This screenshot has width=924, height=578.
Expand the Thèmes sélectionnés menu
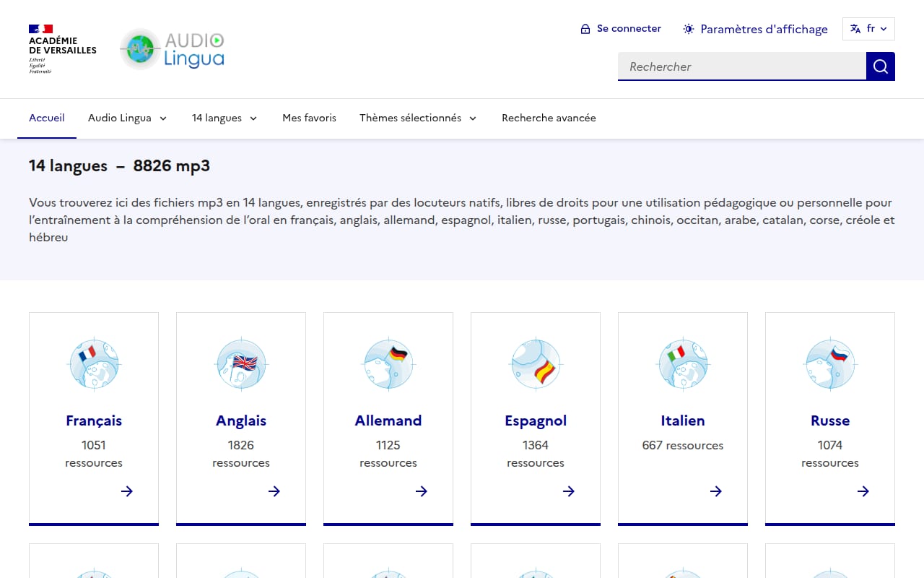(418, 118)
